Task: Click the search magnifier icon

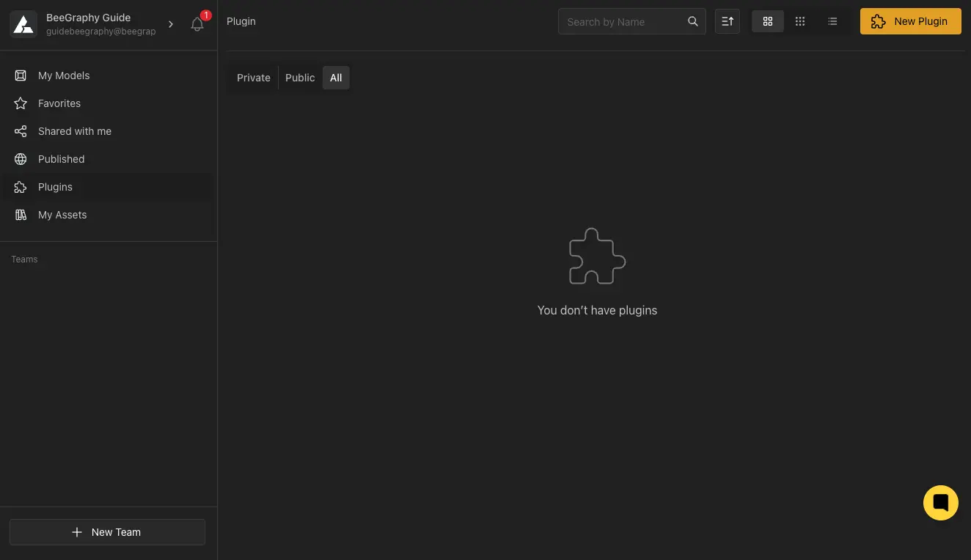Action: tap(692, 21)
